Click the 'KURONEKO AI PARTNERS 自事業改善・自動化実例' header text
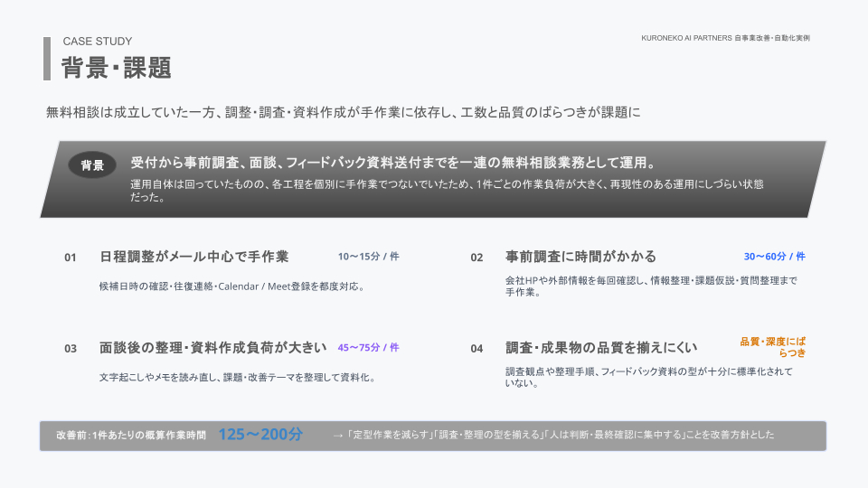Image resolution: width=868 pixels, height=488 pixels. [725, 38]
